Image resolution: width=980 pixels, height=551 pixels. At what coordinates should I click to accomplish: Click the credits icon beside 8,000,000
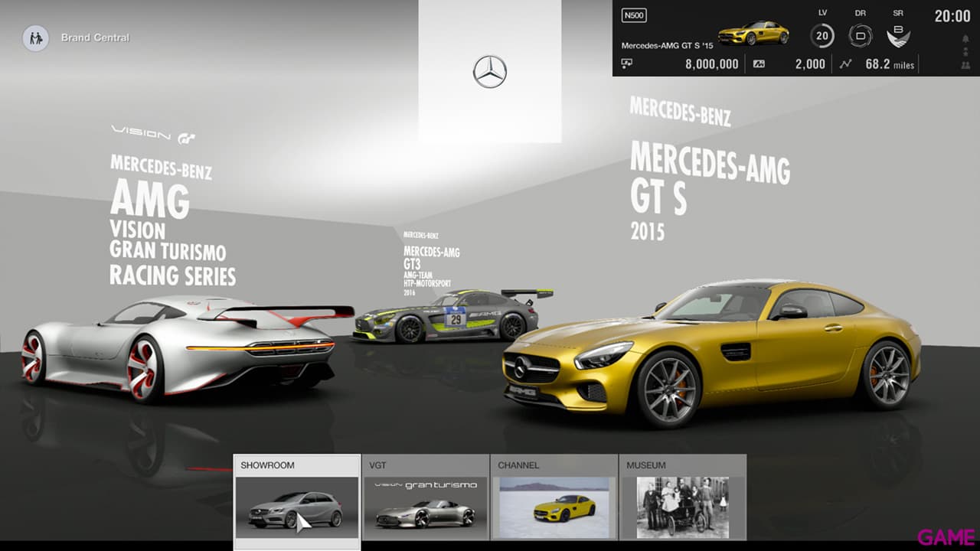pyautogui.click(x=627, y=64)
